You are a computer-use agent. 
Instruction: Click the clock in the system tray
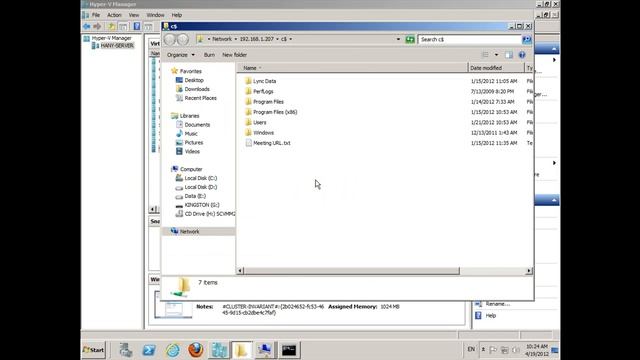click(537, 350)
